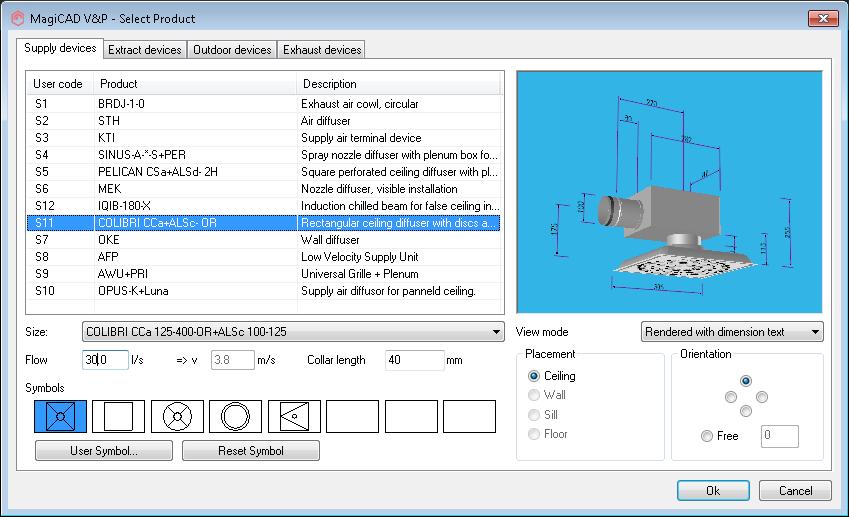Switch to the Exhaust devices tab
This screenshot has width=849, height=517.
pyautogui.click(x=322, y=50)
